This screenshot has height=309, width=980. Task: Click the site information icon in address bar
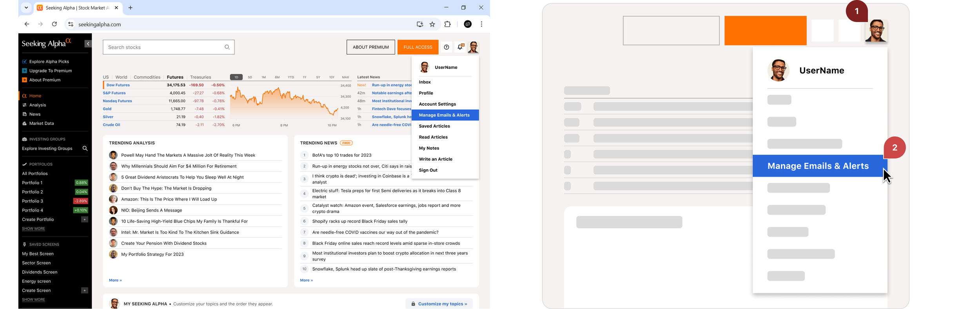71,24
